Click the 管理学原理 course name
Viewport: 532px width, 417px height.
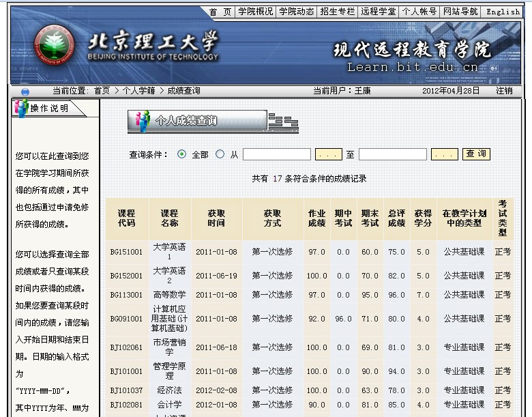(x=169, y=371)
